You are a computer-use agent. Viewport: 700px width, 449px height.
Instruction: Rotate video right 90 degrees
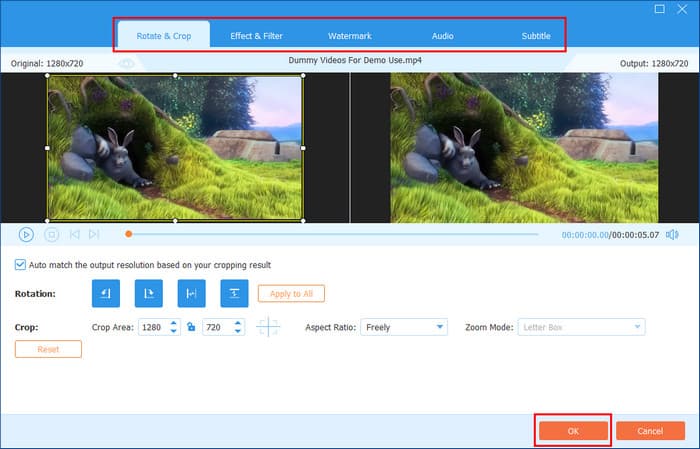(148, 293)
